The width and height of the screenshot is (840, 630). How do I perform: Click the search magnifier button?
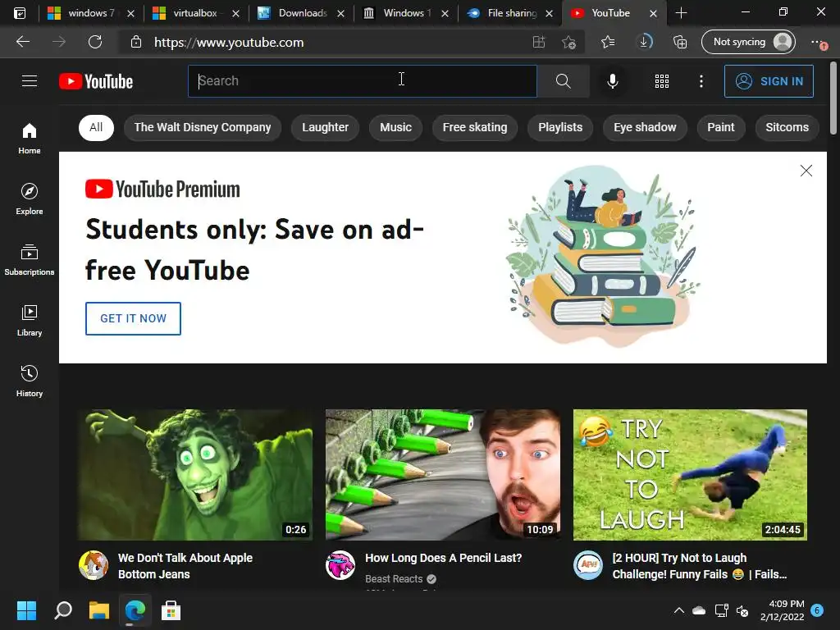point(563,81)
